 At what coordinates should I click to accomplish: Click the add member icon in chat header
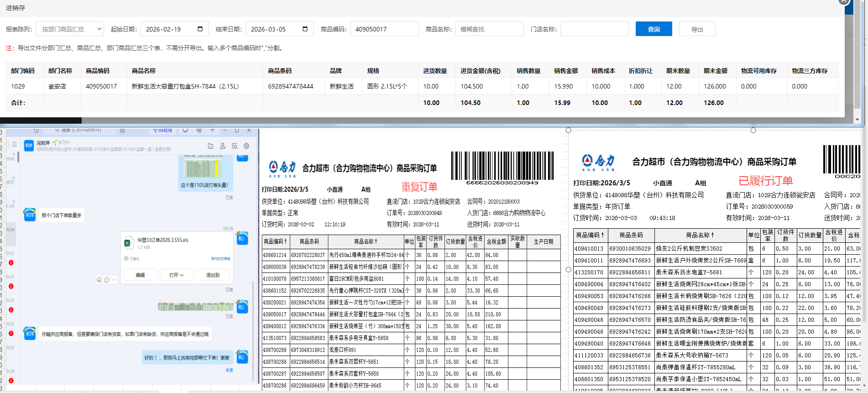223,146
